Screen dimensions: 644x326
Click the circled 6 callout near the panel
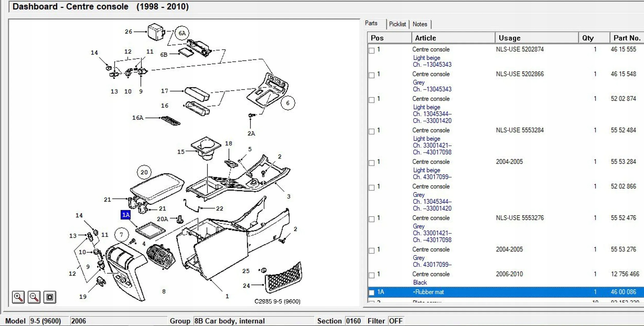tap(287, 103)
